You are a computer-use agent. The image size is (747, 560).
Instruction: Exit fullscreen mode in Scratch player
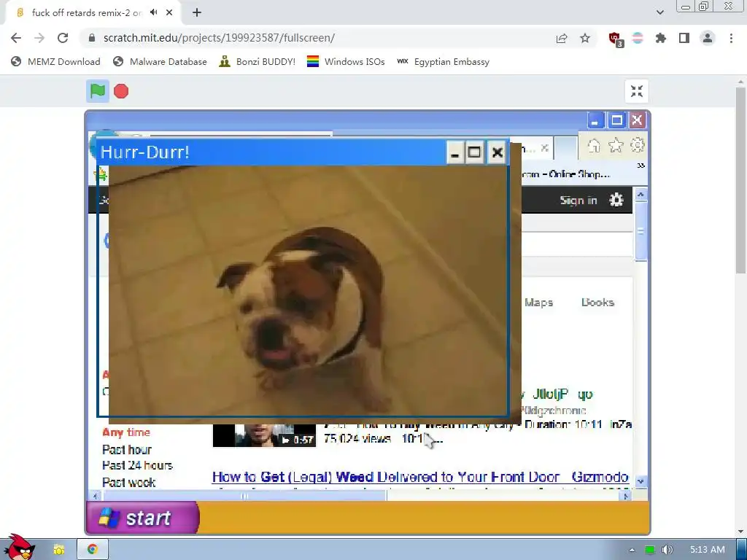636,91
